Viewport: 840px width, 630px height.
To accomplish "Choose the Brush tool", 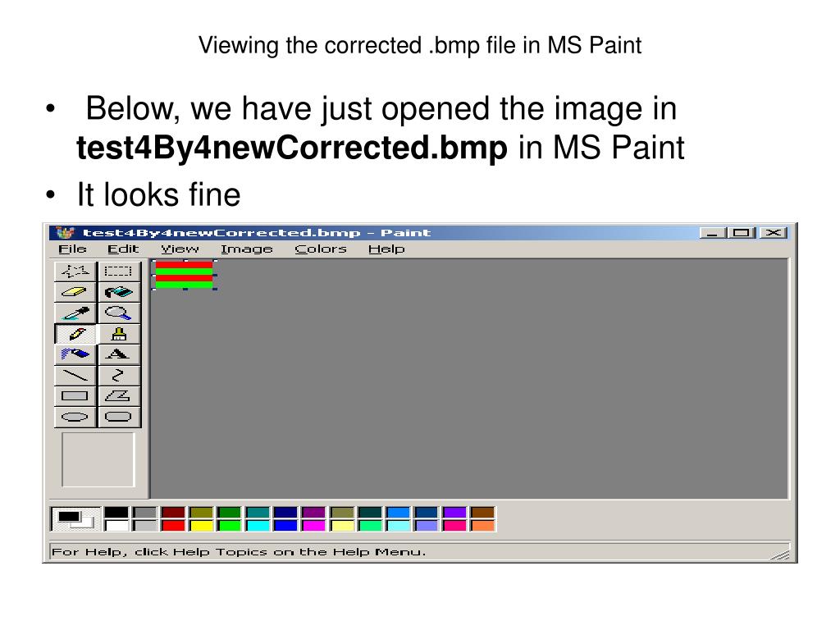I will [119, 334].
